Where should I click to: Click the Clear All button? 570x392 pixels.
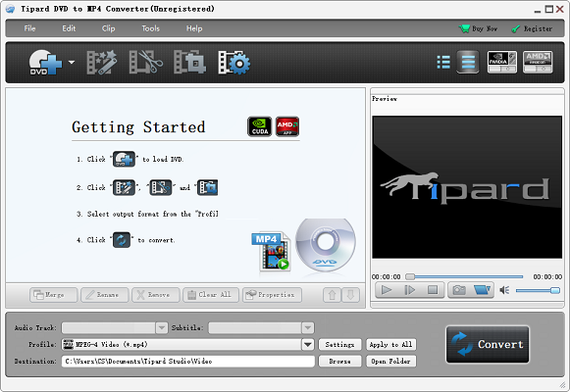(211, 295)
